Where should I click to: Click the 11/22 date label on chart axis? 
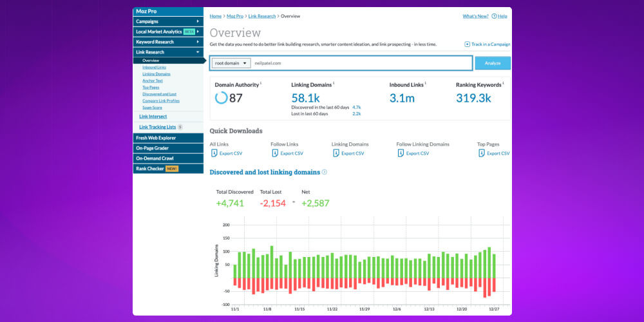pos(332,309)
